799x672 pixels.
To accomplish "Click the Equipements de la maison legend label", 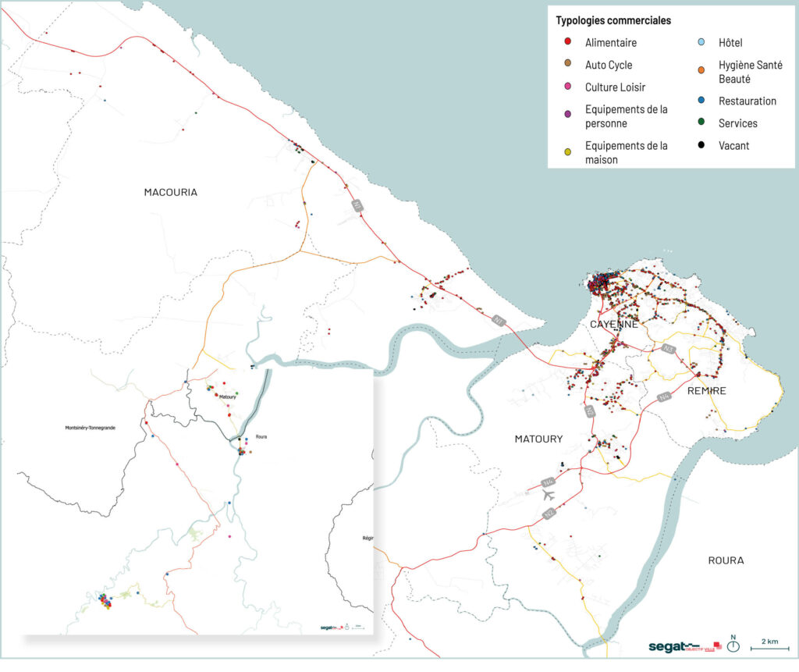I will point(626,152).
